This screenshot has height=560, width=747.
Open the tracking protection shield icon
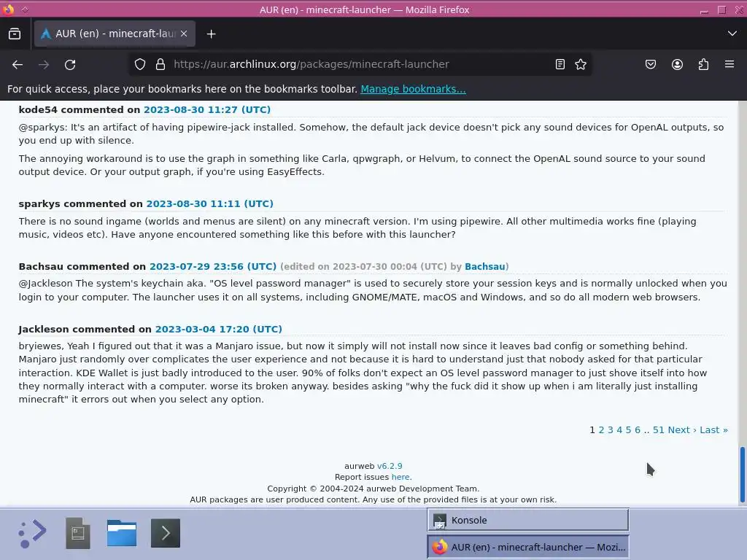tap(139, 64)
